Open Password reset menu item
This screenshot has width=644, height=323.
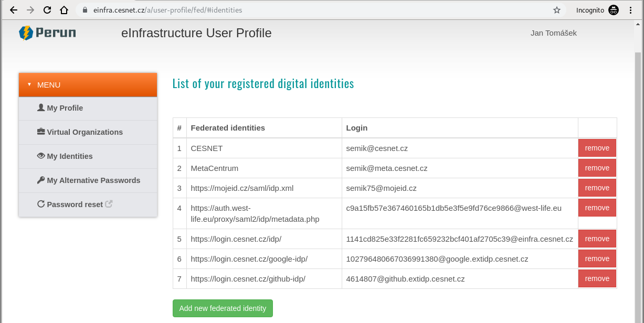click(88, 205)
